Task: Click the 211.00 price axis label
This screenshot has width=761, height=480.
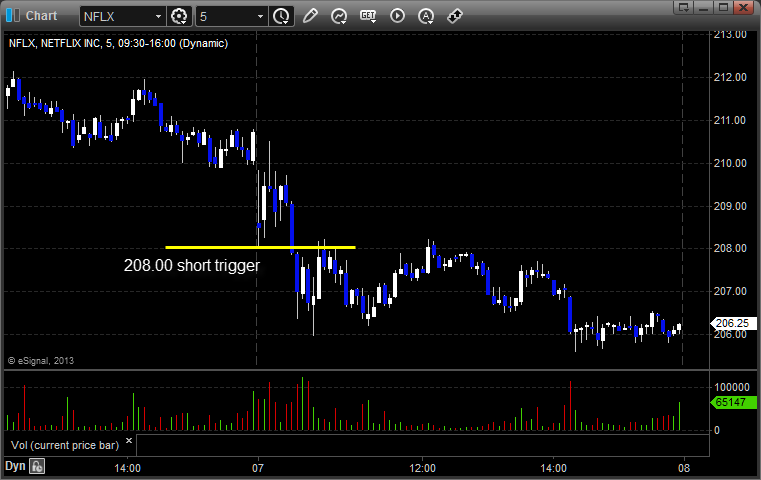Action: [730, 120]
